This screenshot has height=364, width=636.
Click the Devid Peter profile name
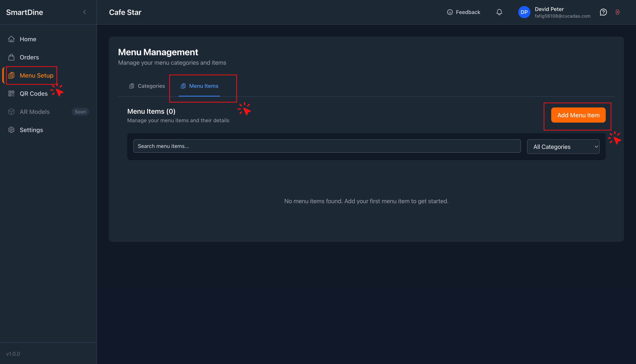(x=549, y=9)
